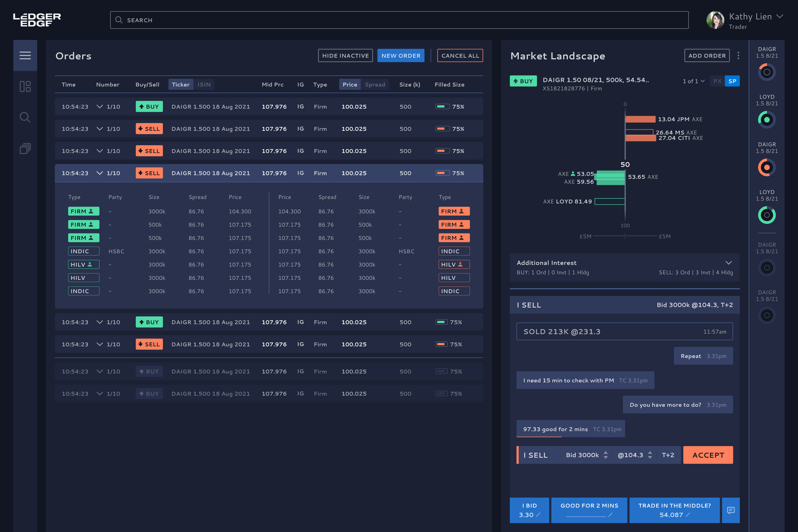Click the SEARCH input field
The width and height of the screenshot is (798, 532).
tap(399, 20)
